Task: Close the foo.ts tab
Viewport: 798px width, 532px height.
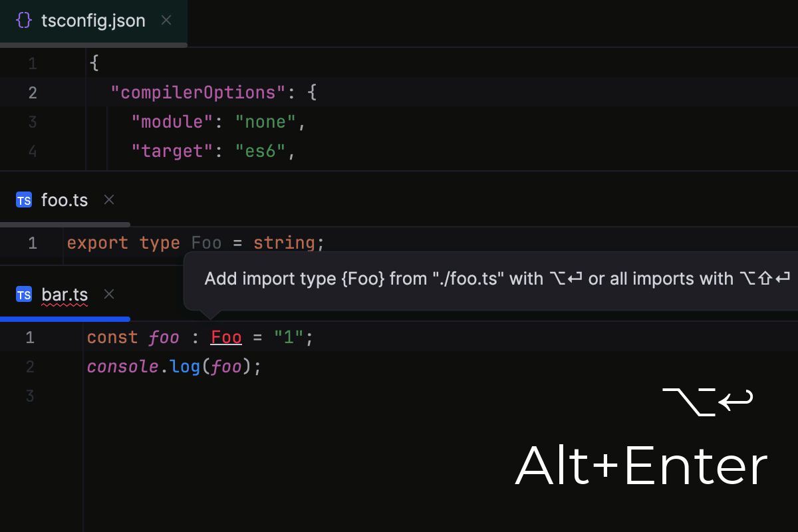Action: [108, 199]
